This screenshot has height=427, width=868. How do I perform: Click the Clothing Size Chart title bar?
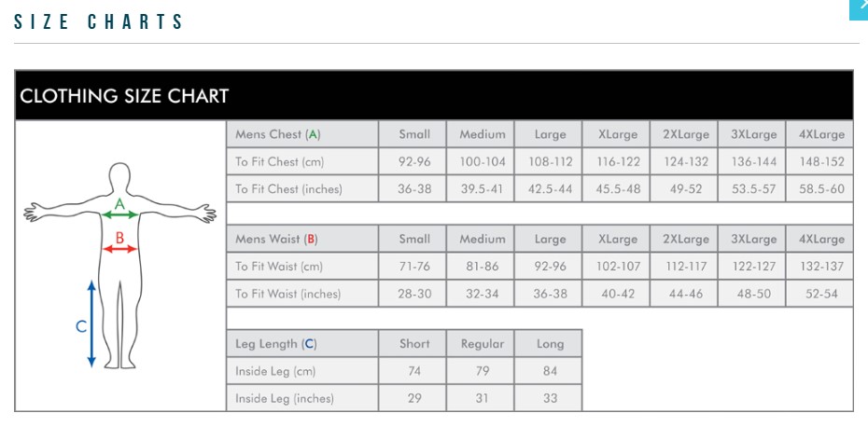pyautogui.click(x=434, y=96)
